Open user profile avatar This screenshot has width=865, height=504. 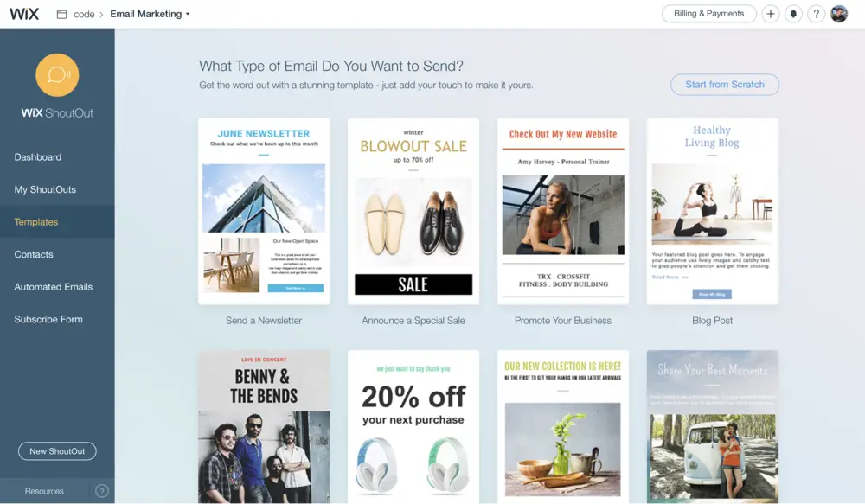(x=839, y=14)
